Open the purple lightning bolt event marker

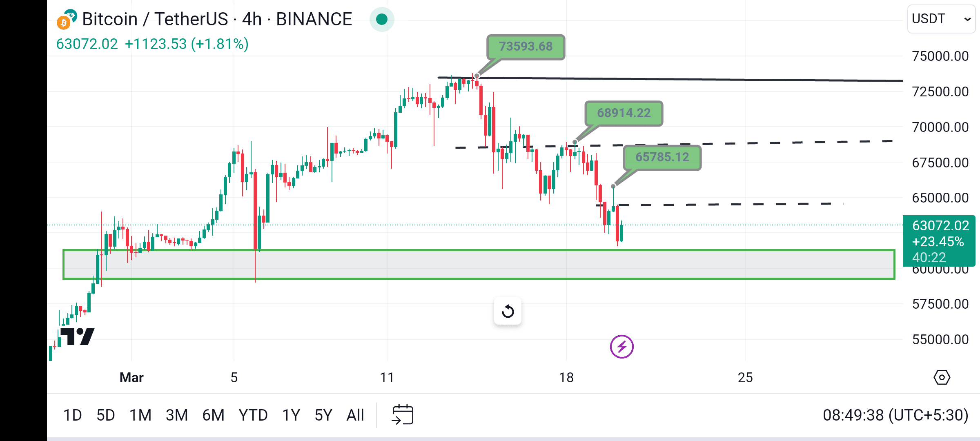(621, 347)
